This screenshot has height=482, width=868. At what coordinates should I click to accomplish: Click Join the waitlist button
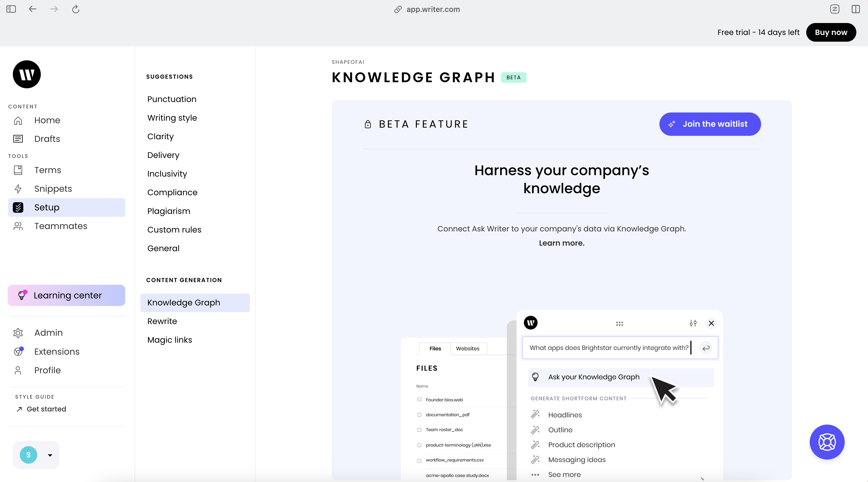click(710, 124)
